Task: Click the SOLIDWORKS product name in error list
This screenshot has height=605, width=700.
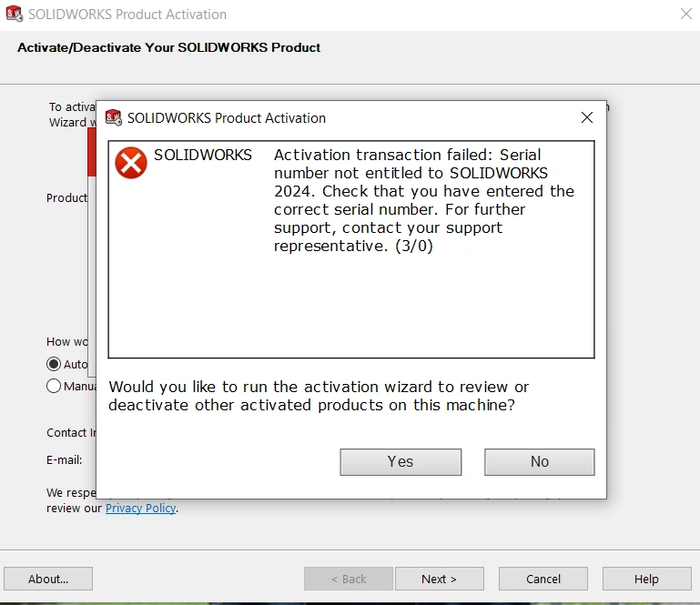Action: 203,155
